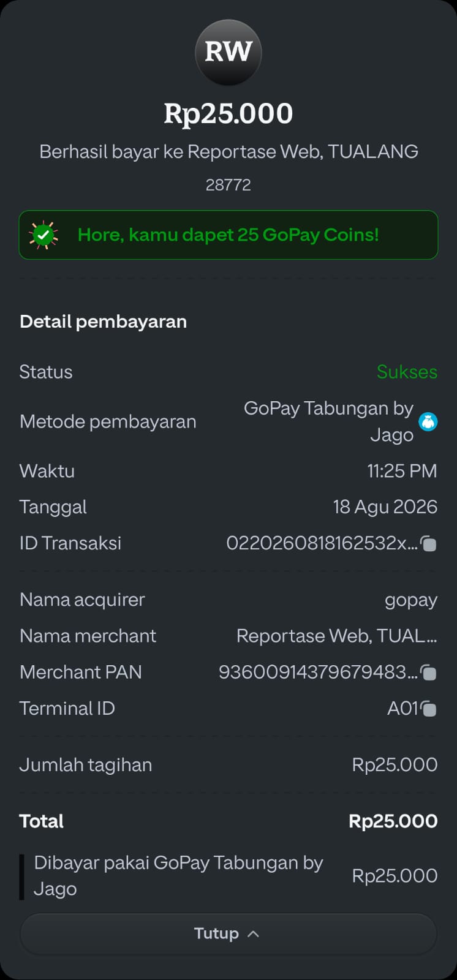Tap the truncated Nama merchant value

point(337,636)
